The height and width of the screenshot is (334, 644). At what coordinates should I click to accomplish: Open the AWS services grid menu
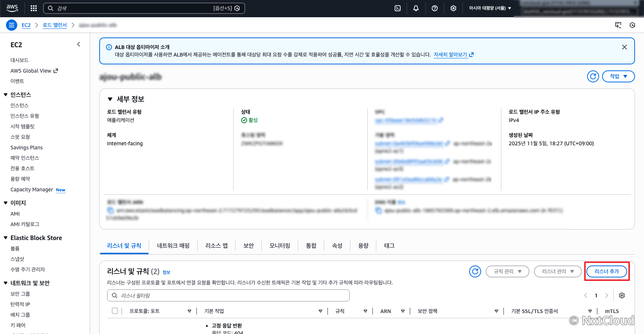[x=34, y=8]
